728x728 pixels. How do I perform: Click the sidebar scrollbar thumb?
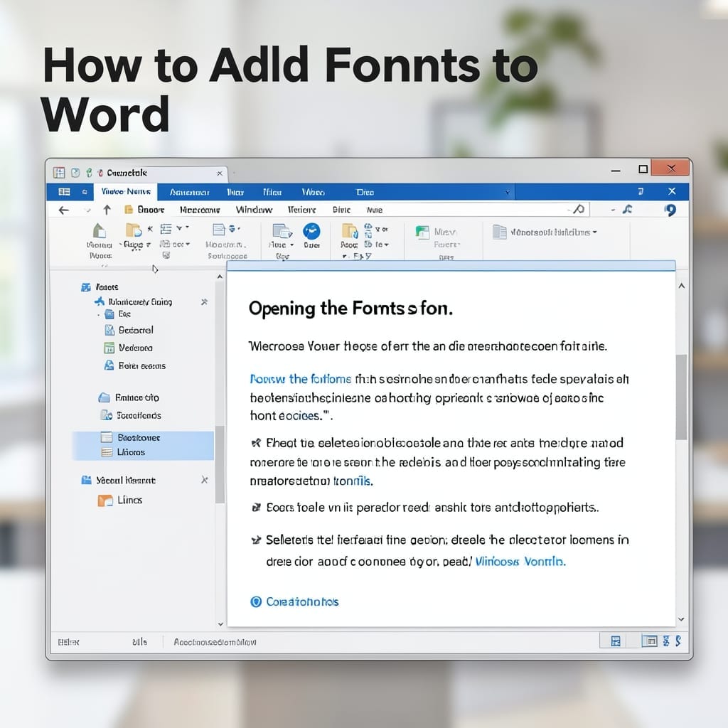pos(220,464)
